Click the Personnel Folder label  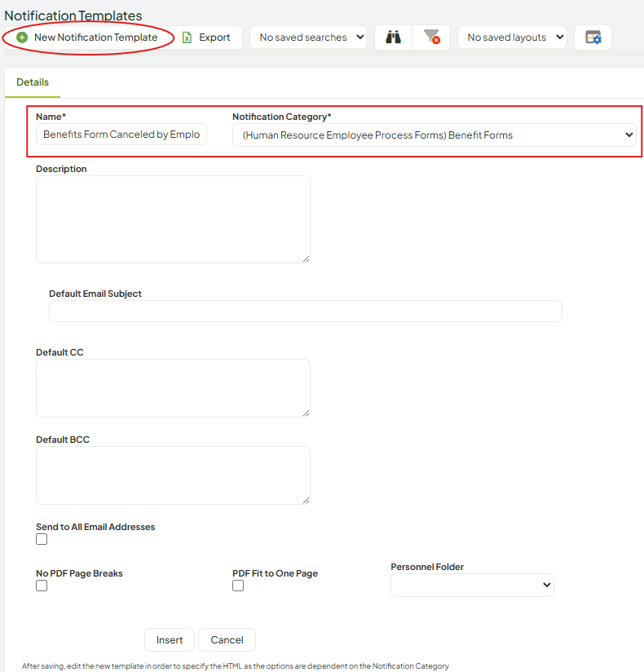427,567
